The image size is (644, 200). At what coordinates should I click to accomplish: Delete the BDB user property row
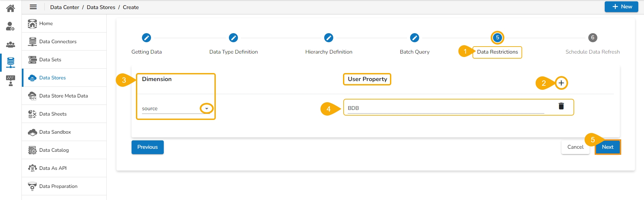coord(561,106)
